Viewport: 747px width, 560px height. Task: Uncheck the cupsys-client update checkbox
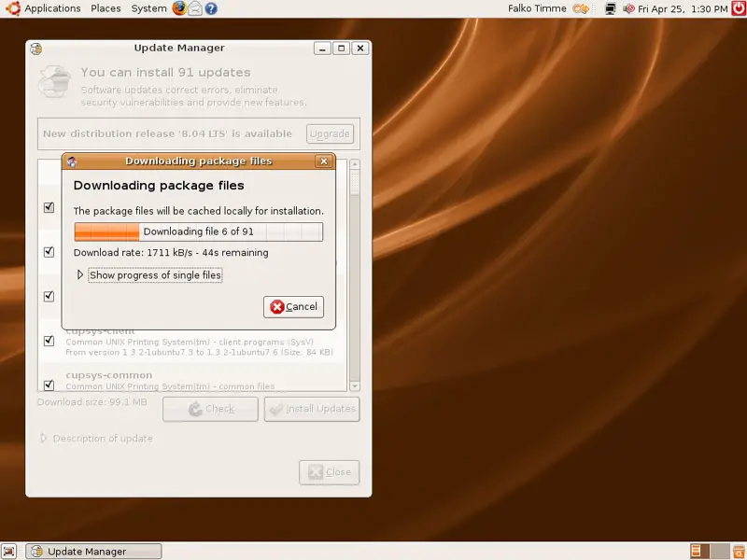pyautogui.click(x=49, y=341)
